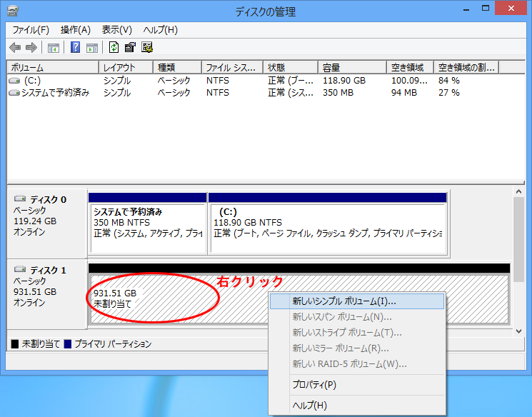Click the Back arrow toolbar icon
Viewport: 532px width, 417px height.
click(x=15, y=48)
